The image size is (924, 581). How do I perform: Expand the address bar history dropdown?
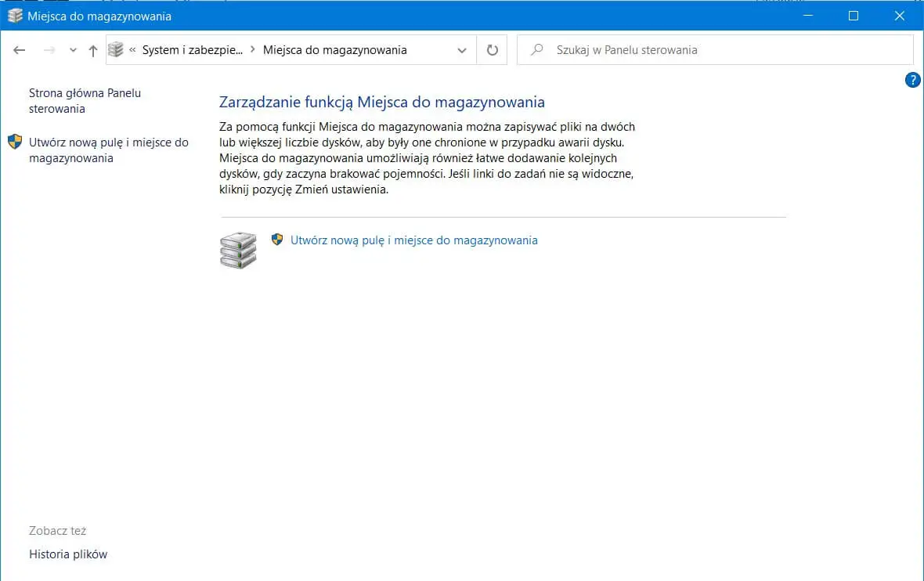[461, 50]
